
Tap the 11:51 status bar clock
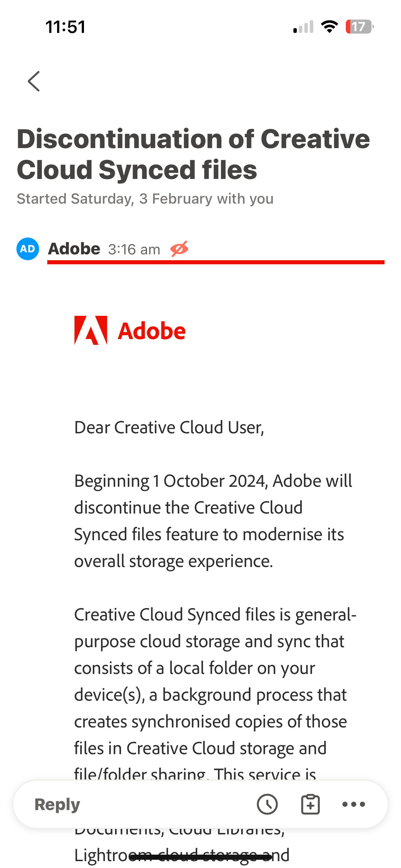(x=65, y=27)
